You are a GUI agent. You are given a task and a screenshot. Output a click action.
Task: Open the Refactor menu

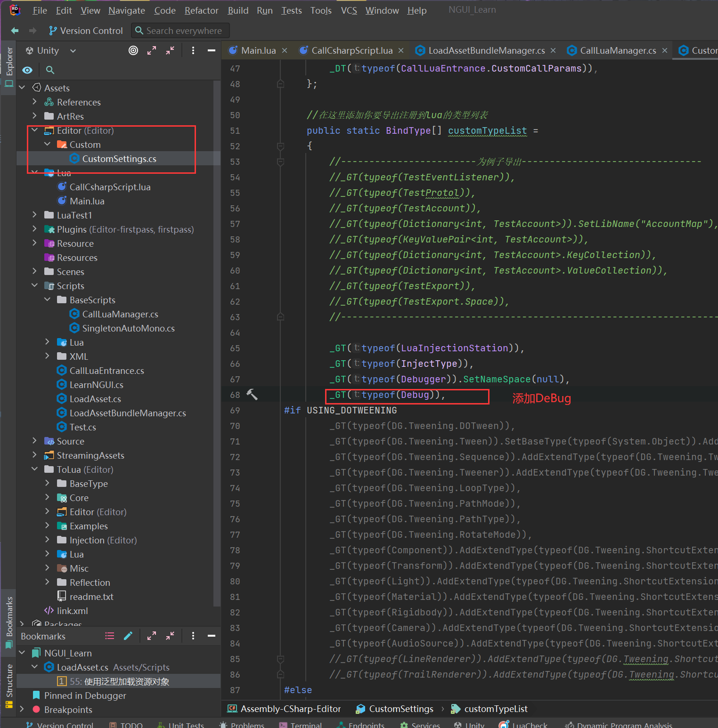[201, 10]
